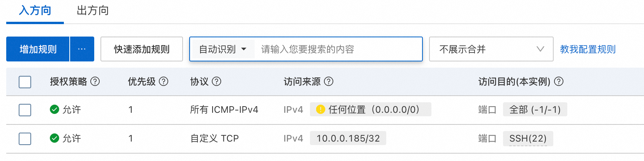
Task: Click help icon beside 访问来源 header
Action: pos(329,81)
